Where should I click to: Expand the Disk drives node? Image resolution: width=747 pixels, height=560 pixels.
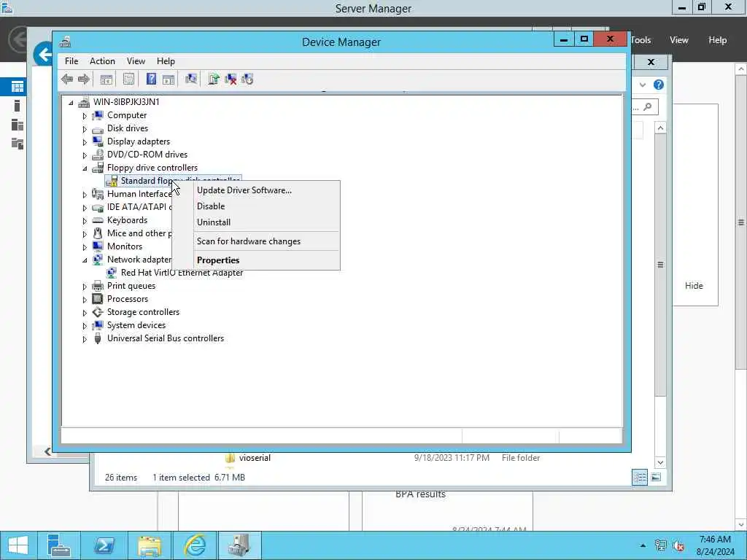coord(85,129)
